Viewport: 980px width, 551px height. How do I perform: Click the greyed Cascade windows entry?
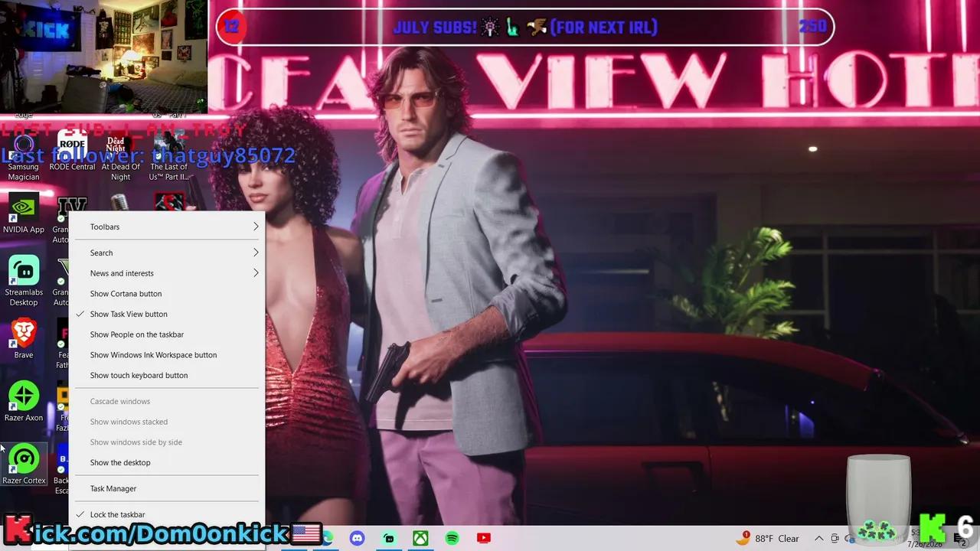point(167,402)
